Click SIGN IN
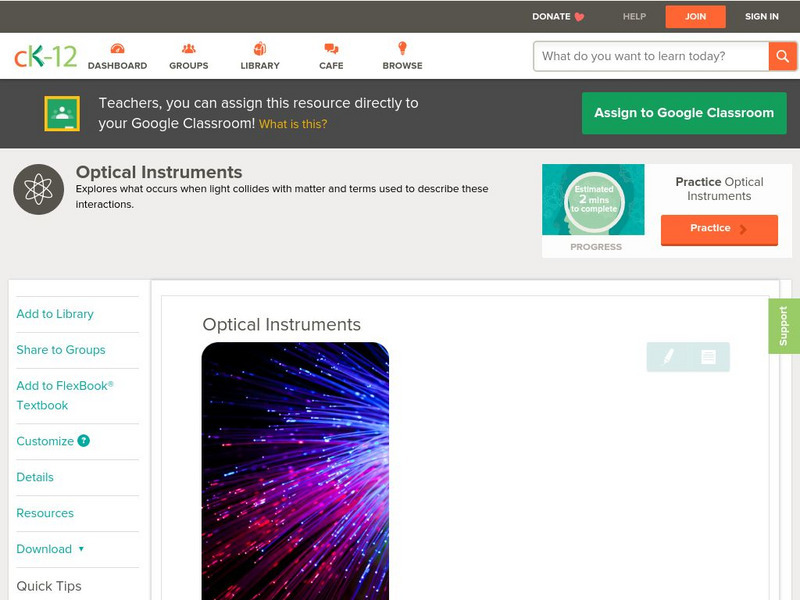Screen dimensions: 800x600 pyautogui.click(x=762, y=17)
